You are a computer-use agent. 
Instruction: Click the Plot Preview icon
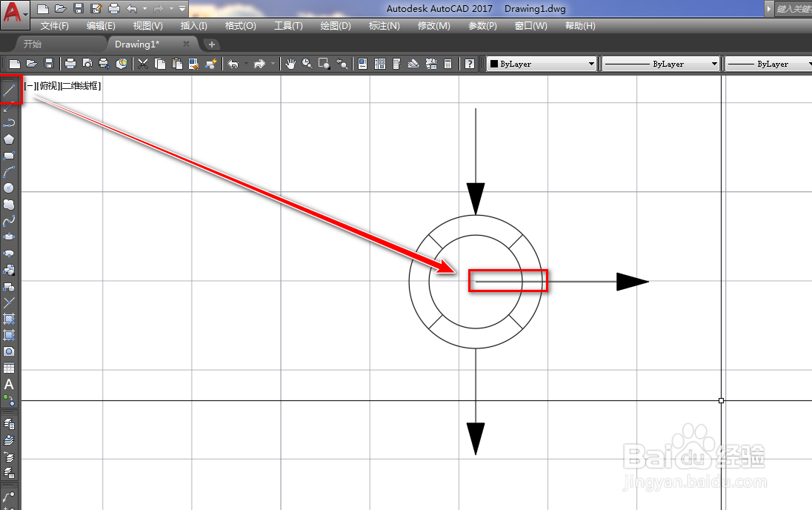(87, 64)
